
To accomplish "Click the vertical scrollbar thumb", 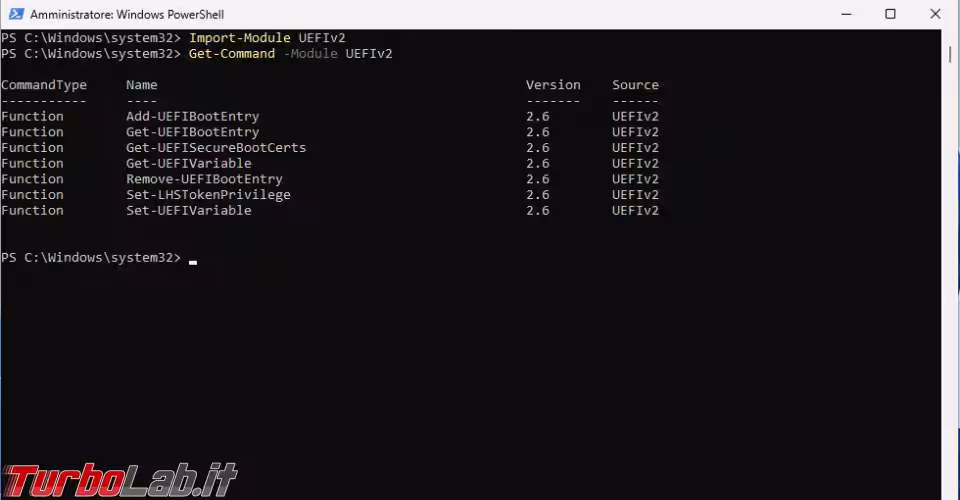I will point(950,54).
